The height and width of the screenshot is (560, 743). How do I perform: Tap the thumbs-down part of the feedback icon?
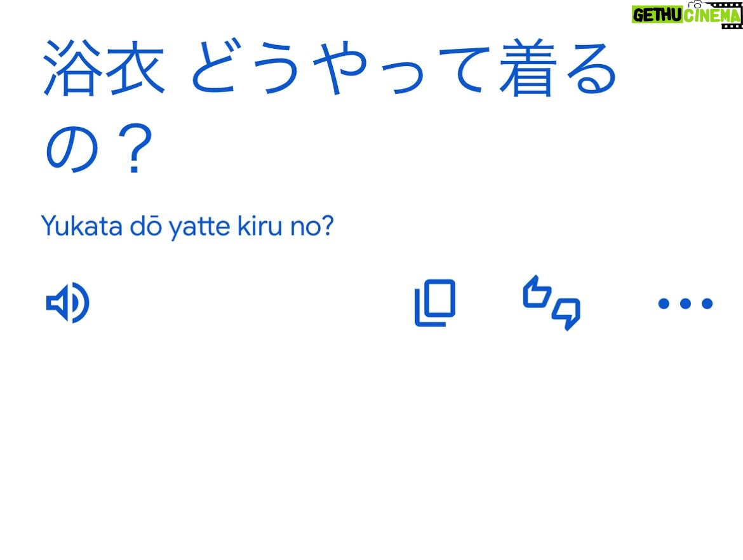point(566,314)
